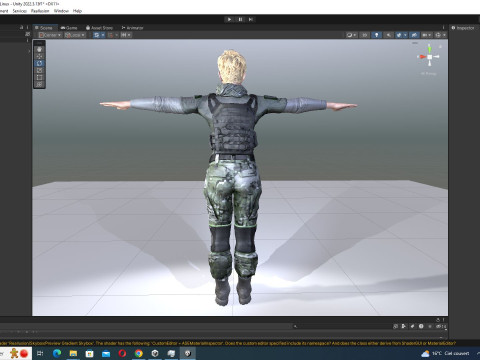Open the Services menu
The width and height of the screenshot is (480, 360).
coord(19,11)
